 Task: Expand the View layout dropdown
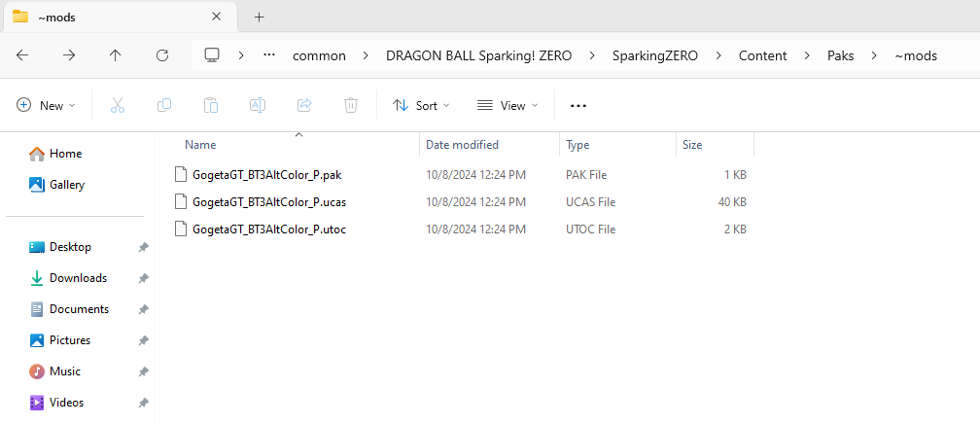coord(506,105)
